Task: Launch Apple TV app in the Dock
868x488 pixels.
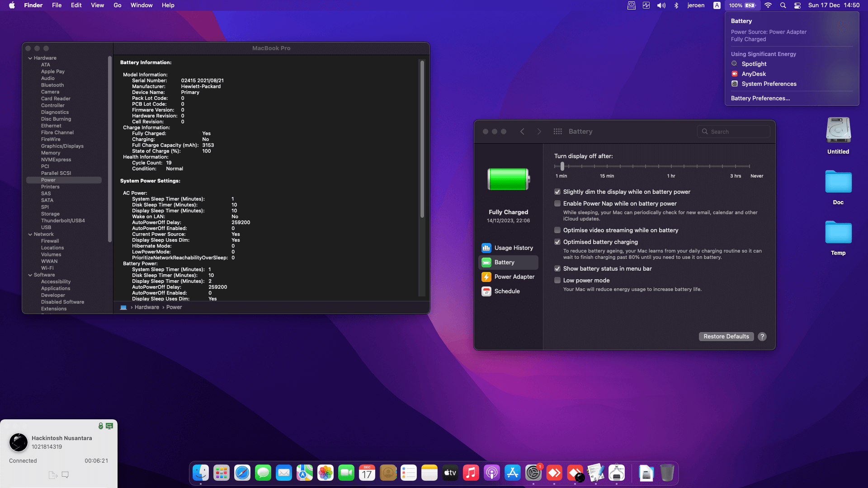Action: pyautogui.click(x=450, y=473)
